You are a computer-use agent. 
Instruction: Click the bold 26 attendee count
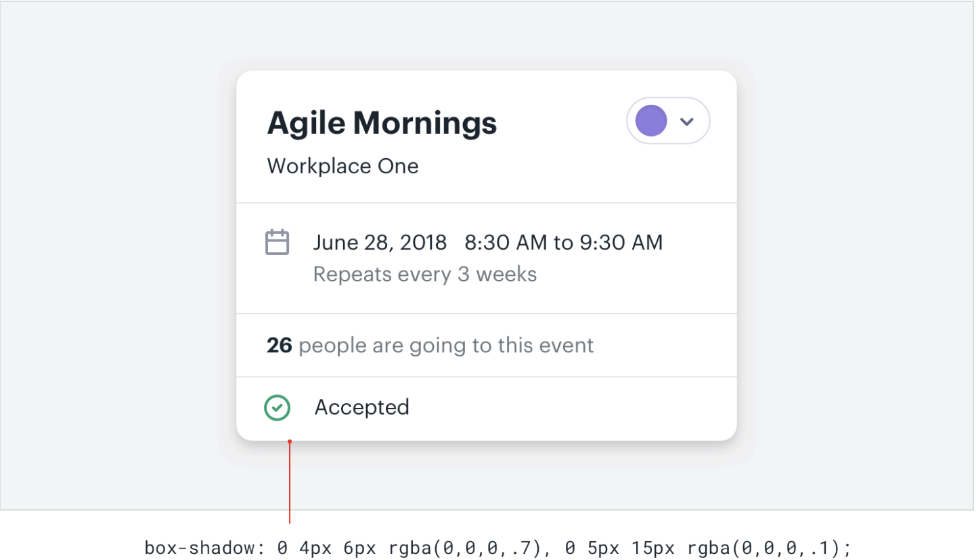pyautogui.click(x=279, y=346)
